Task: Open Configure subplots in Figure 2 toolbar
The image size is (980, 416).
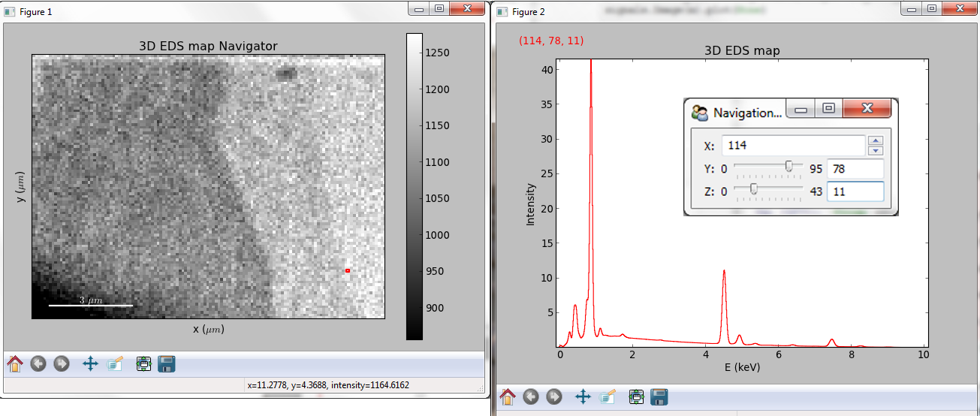Action: tap(636, 397)
